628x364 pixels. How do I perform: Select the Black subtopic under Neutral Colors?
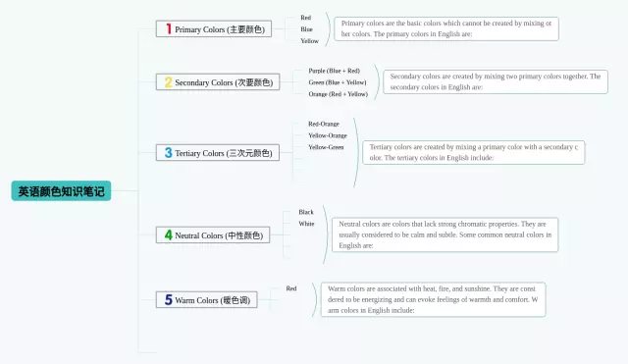coord(306,212)
